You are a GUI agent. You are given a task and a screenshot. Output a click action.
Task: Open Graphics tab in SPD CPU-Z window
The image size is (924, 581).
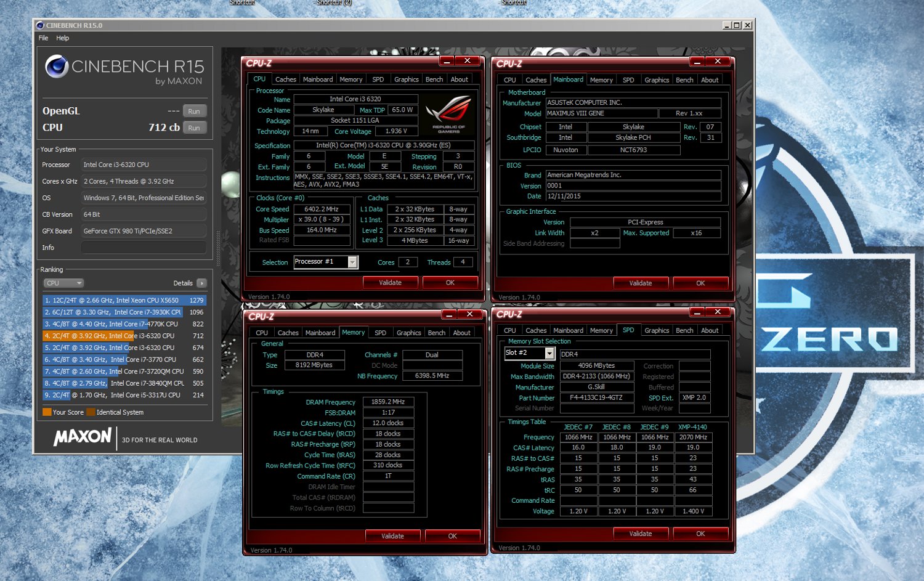click(x=657, y=331)
